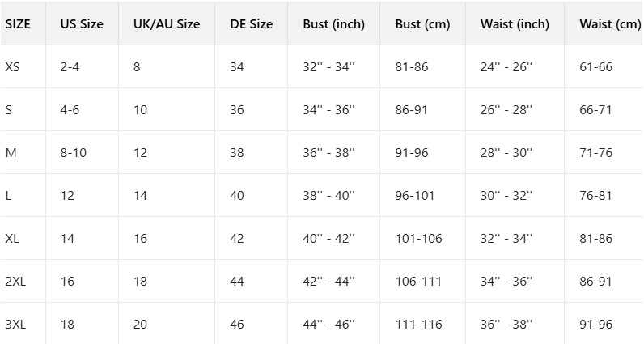The image size is (644, 344).
Task: Click the L size row label
Action: (x=8, y=195)
